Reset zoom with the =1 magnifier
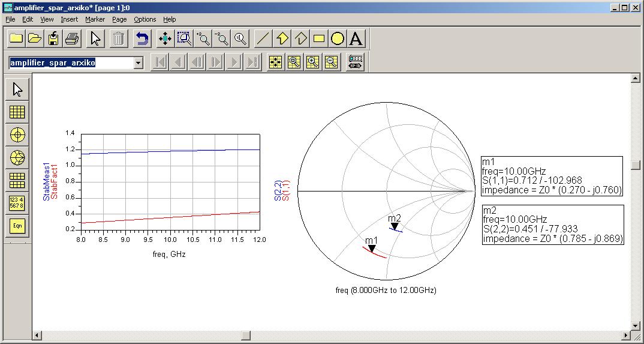Image resolution: width=644 pixels, height=344 pixels. pyautogui.click(x=240, y=39)
